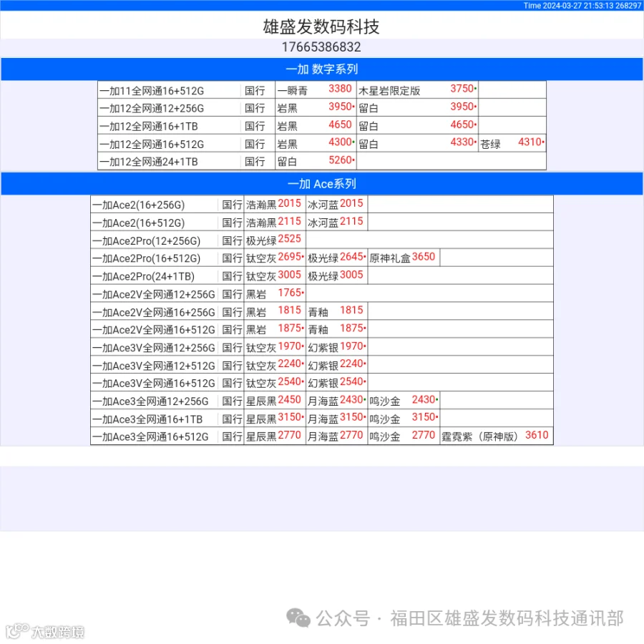
Task: Select the 黑岩 price 1765
Action: (290, 293)
